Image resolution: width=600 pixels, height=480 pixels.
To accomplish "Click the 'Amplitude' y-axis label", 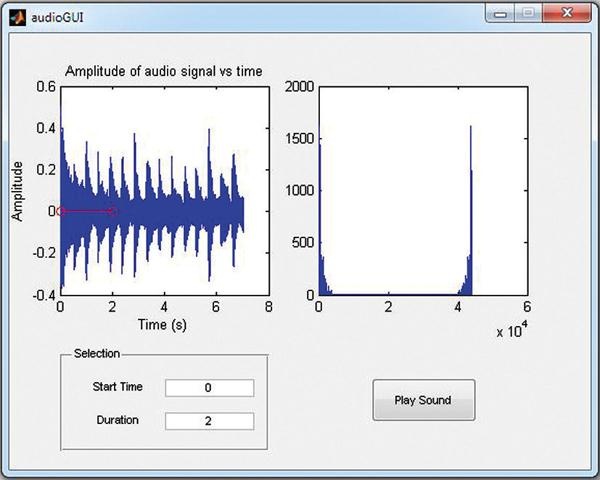I will click(17, 191).
